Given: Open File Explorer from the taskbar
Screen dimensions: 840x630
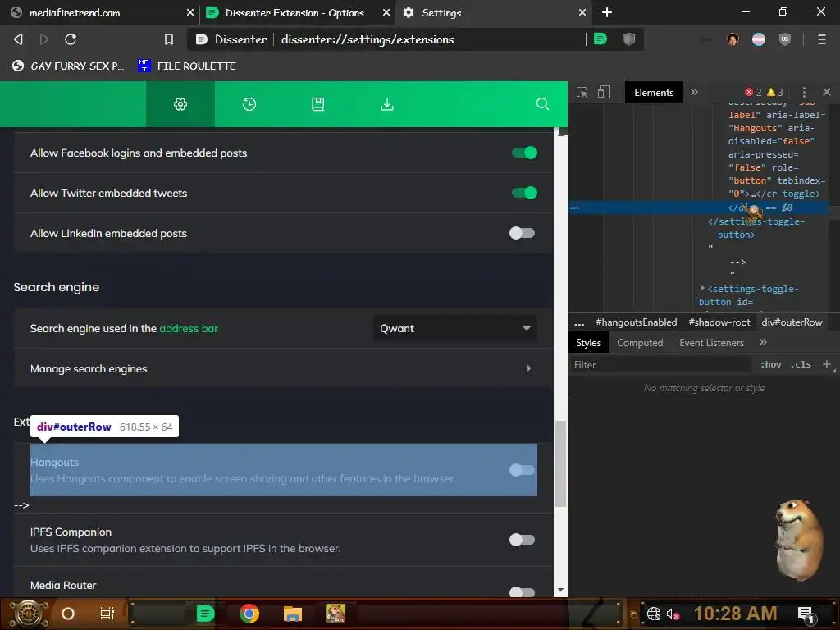Looking at the screenshot, I should [293, 614].
